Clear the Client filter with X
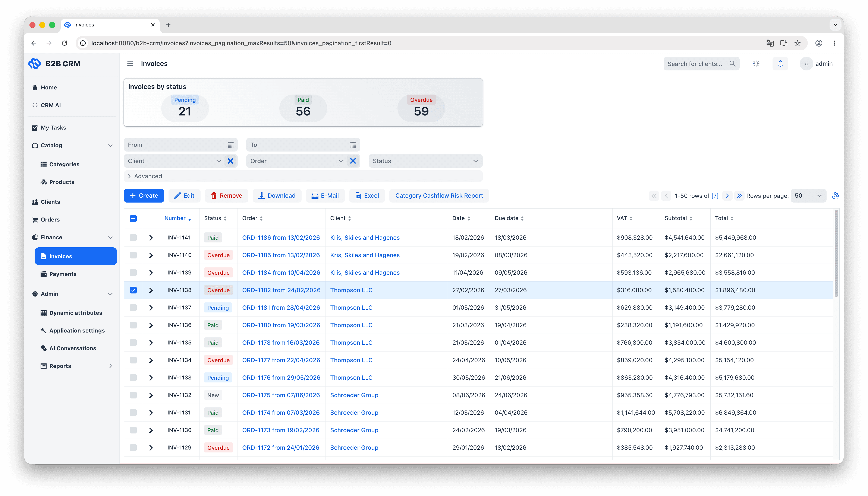The image size is (868, 496). pos(230,161)
